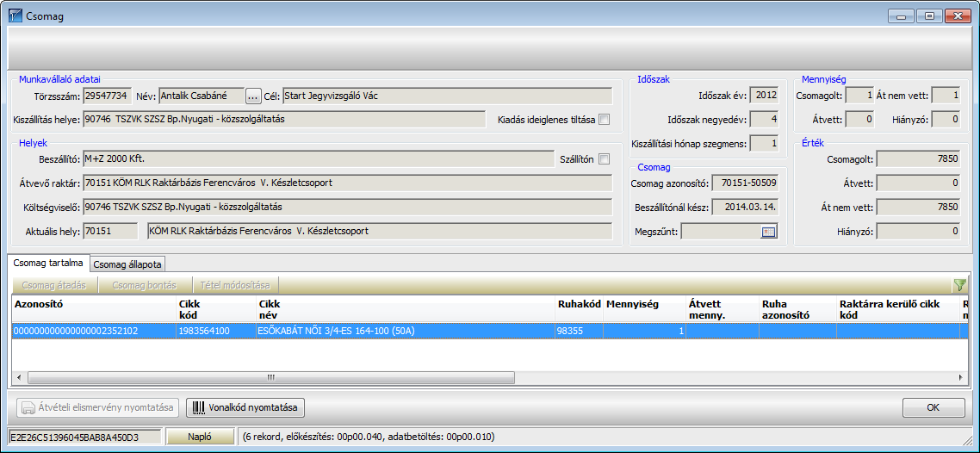
Task: Click the Név field Antalik Csabáné
Action: pyautogui.click(x=202, y=96)
